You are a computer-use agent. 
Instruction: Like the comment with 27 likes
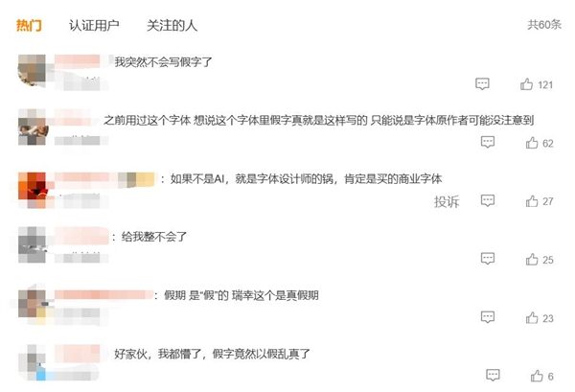point(532,201)
